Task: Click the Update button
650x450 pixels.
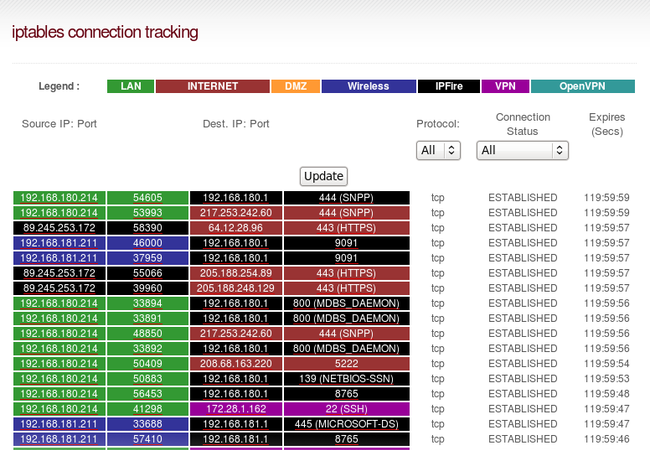Action: [323, 176]
